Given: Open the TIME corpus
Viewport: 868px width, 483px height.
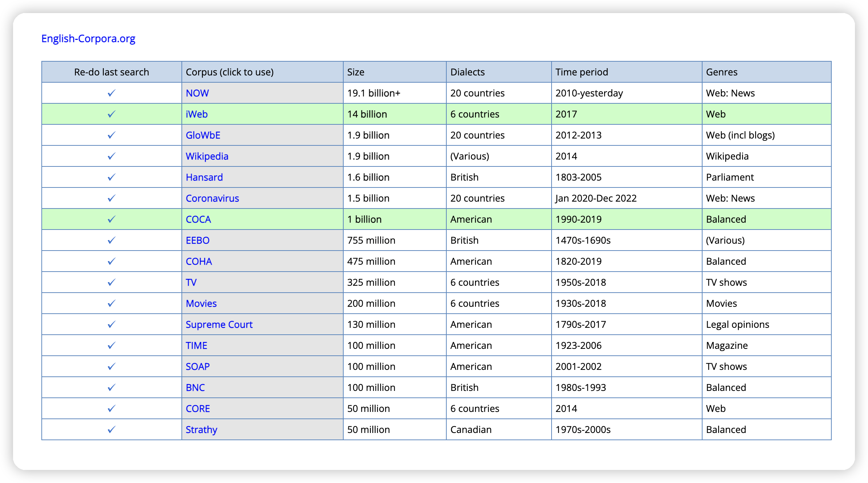Looking at the screenshot, I should 196,346.
